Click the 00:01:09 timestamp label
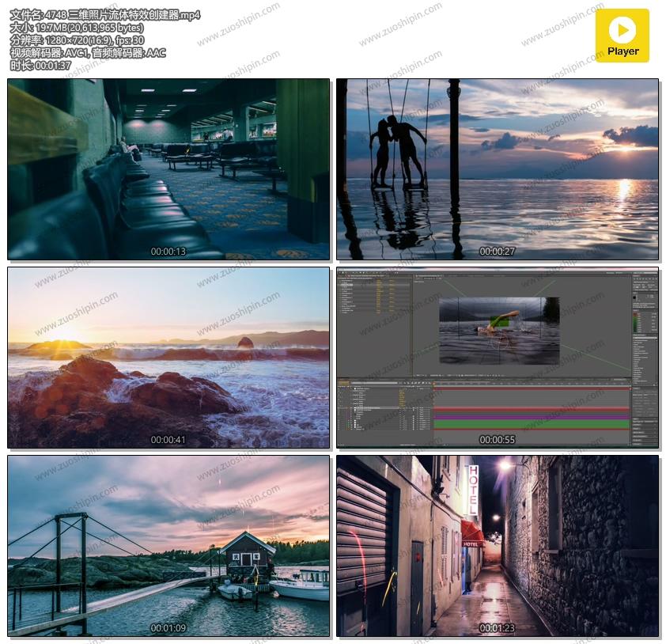666x644 pixels. pyautogui.click(x=168, y=628)
